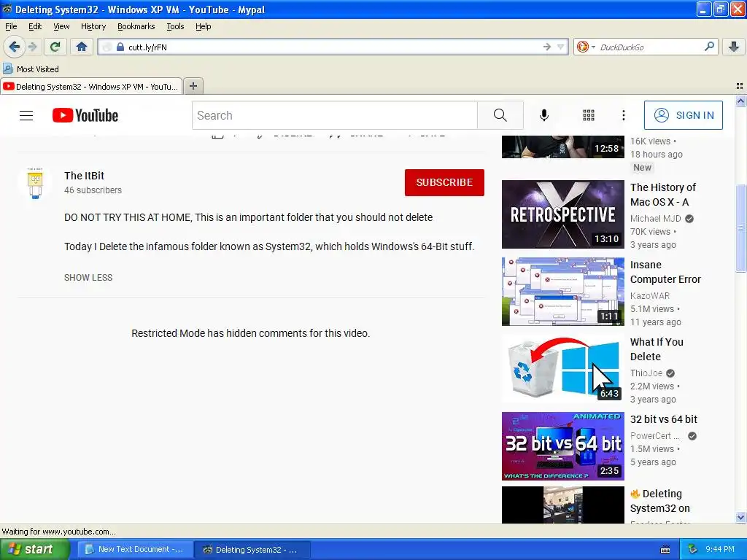Open The History of Mac OS X thumbnail

click(562, 214)
